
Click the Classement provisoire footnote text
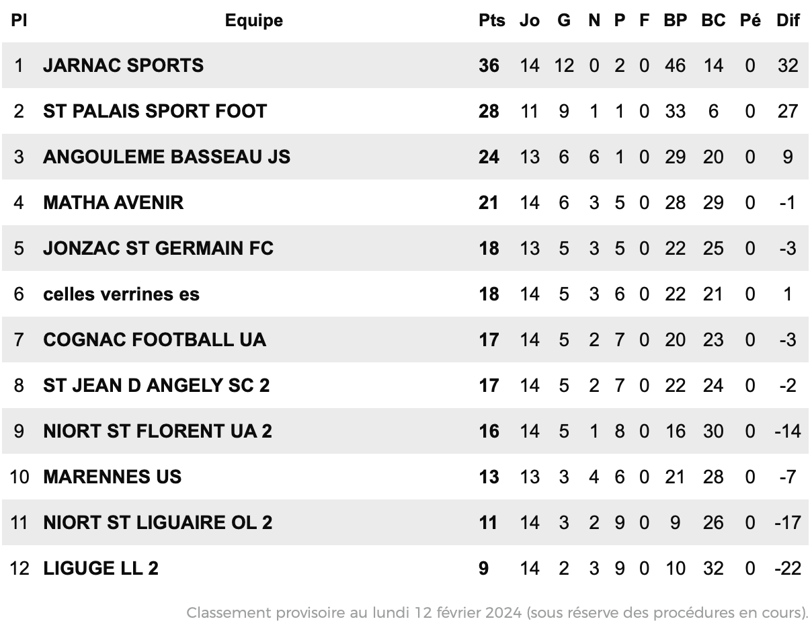click(497, 612)
